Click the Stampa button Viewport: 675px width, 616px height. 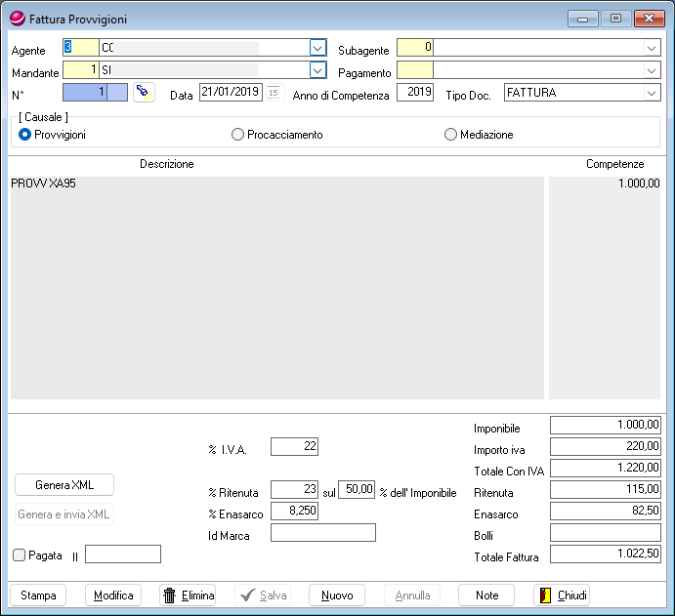(38, 595)
